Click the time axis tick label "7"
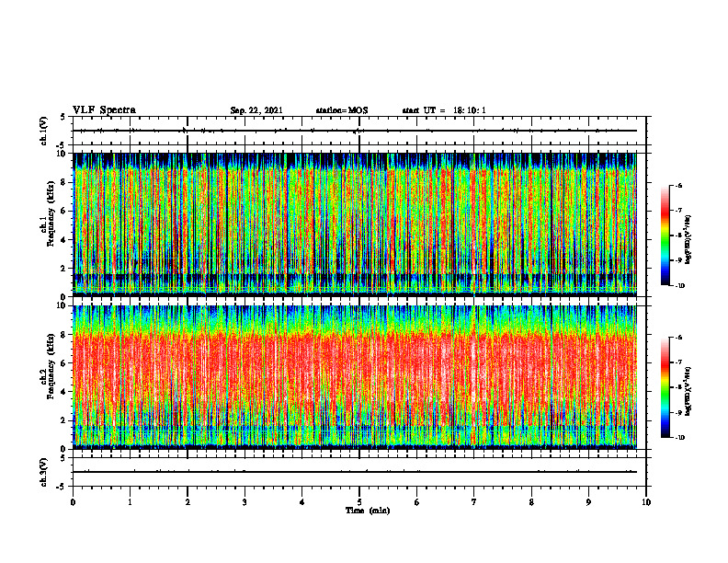Viewport: 728px width, 563px height. click(474, 502)
